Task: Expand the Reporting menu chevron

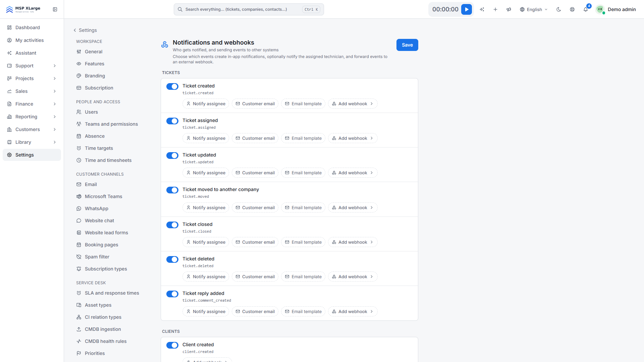Action: tap(55, 117)
